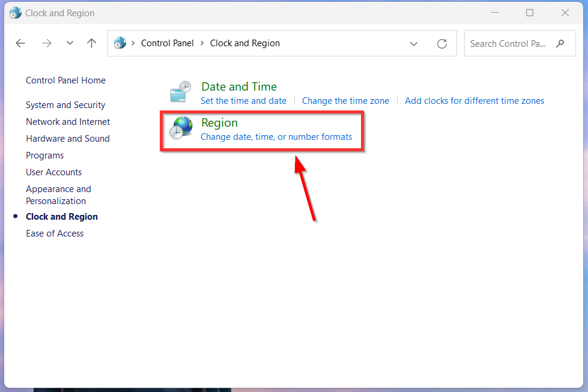Open User Accounts category
The height and width of the screenshot is (392, 588).
tap(53, 172)
